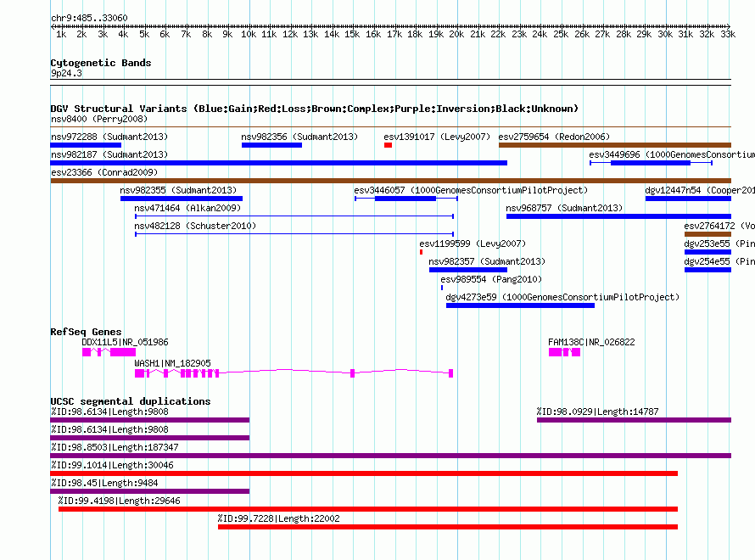Select the esv3449696 variant label
The height and width of the screenshot is (560, 755).
coord(672,154)
